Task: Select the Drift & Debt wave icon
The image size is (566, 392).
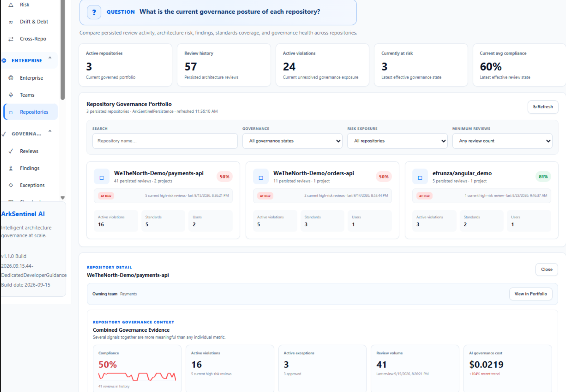Action: point(11,22)
